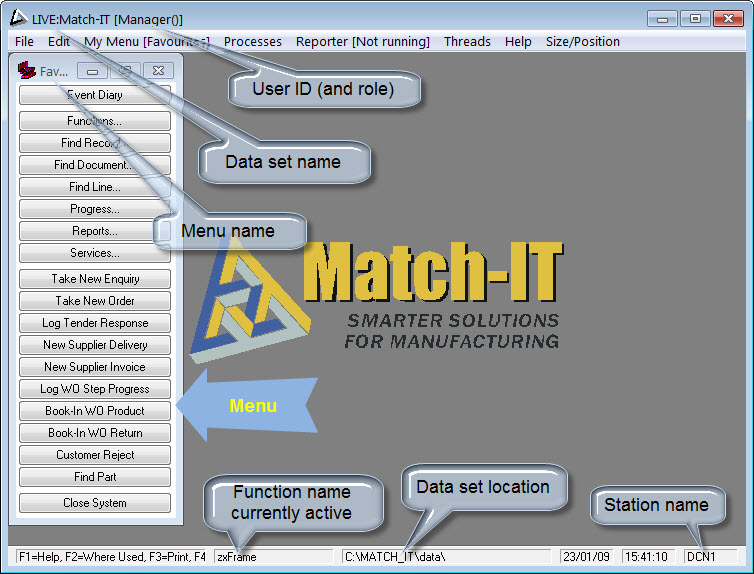Click the Find Line... button

click(x=95, y=187)
